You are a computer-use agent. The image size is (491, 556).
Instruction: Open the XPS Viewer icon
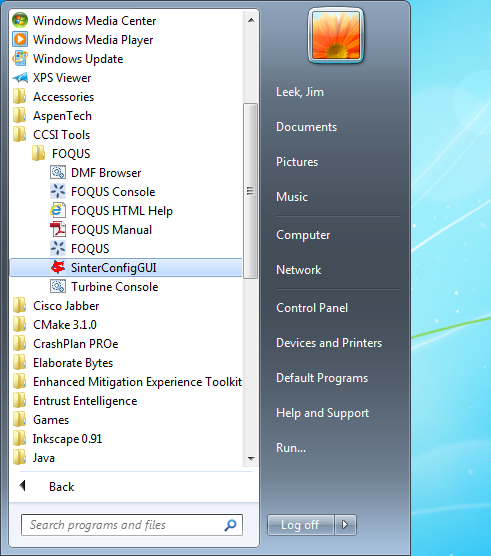click(20, 78)
